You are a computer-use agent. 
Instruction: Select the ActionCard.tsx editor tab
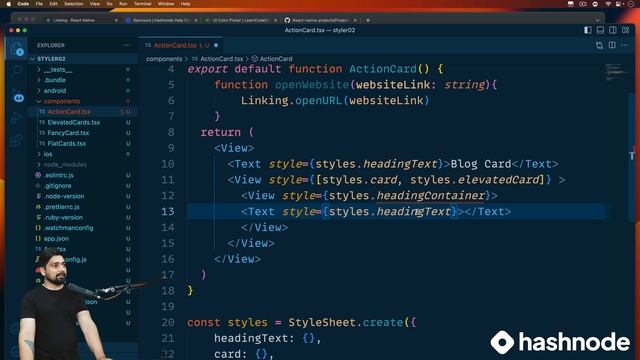[181, 45]
